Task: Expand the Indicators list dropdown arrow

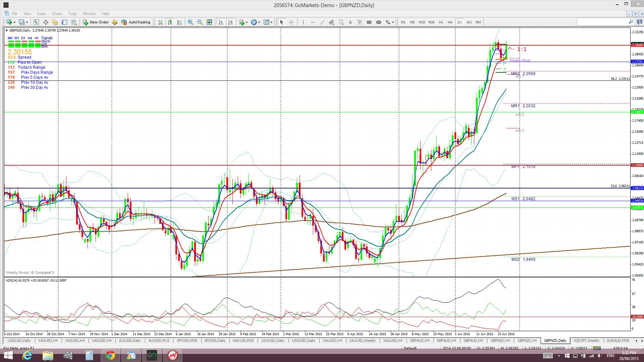Action: pyautogui.click(x=247, y=22)
